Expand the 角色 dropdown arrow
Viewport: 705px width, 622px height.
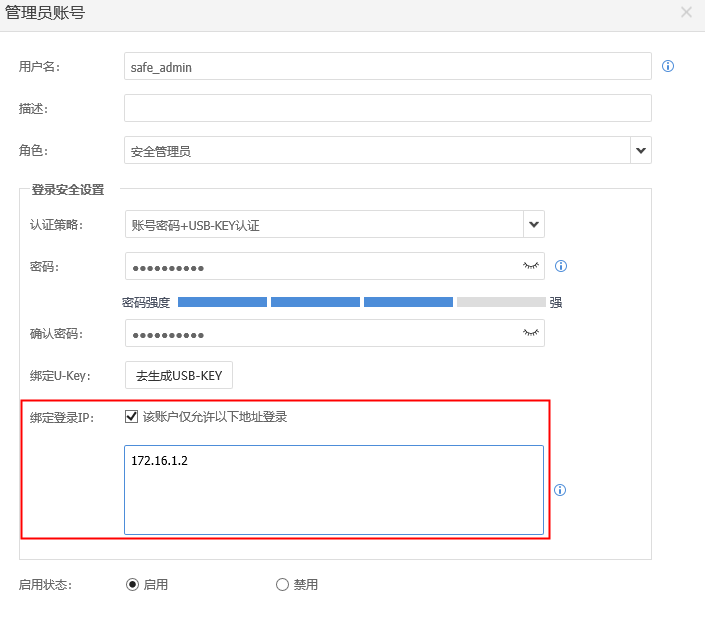coord(640,150)
